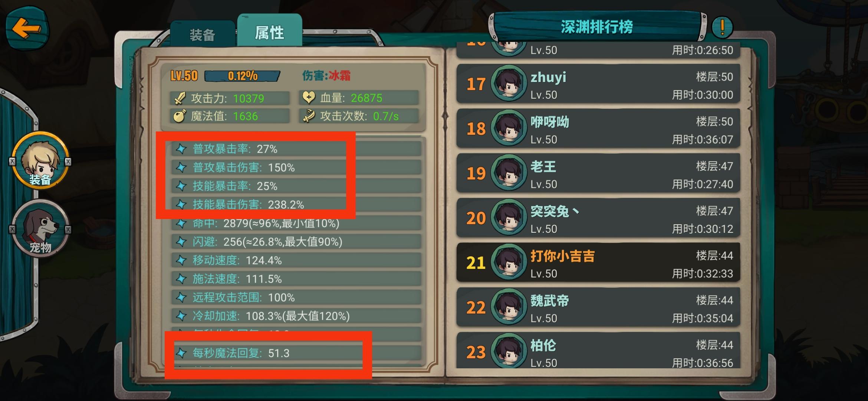868x401 pixels.
Task: Tap the attack-speed icon next to 攻击次数
Action: (309, 116)
